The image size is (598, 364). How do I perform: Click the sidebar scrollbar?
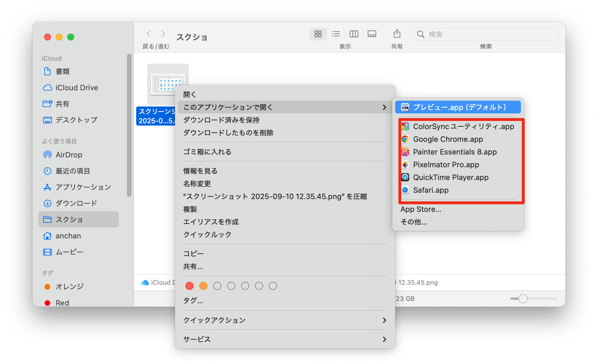click(129, 125)
